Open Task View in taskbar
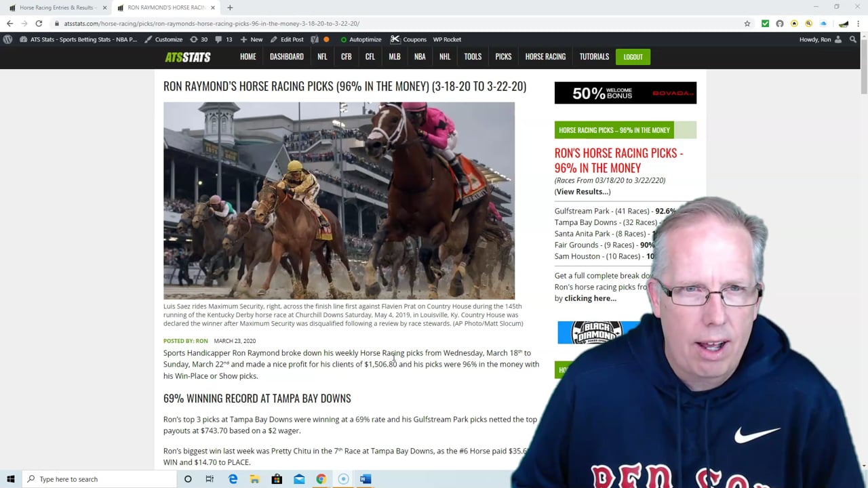Image resolution: width=868 pixels, height=488 pixels. (x=210, y=479)
